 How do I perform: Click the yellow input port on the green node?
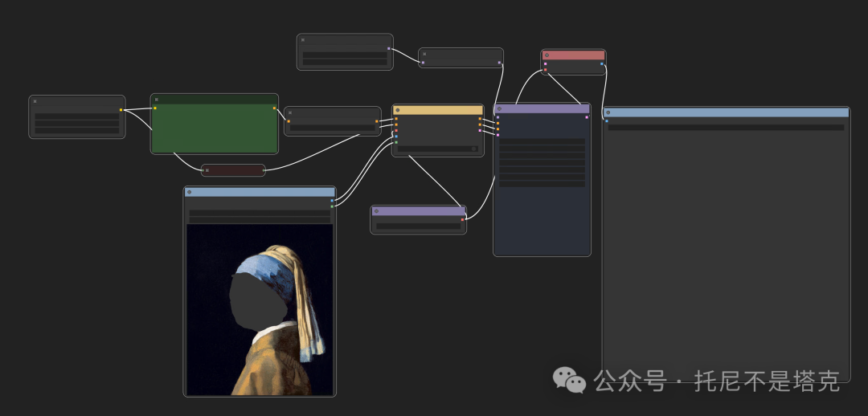[155, 108]
